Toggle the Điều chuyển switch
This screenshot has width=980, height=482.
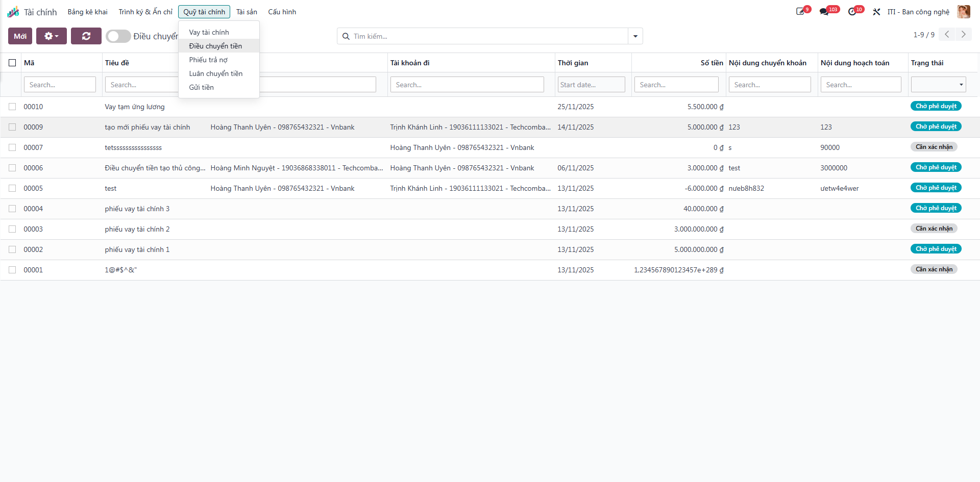118,36
